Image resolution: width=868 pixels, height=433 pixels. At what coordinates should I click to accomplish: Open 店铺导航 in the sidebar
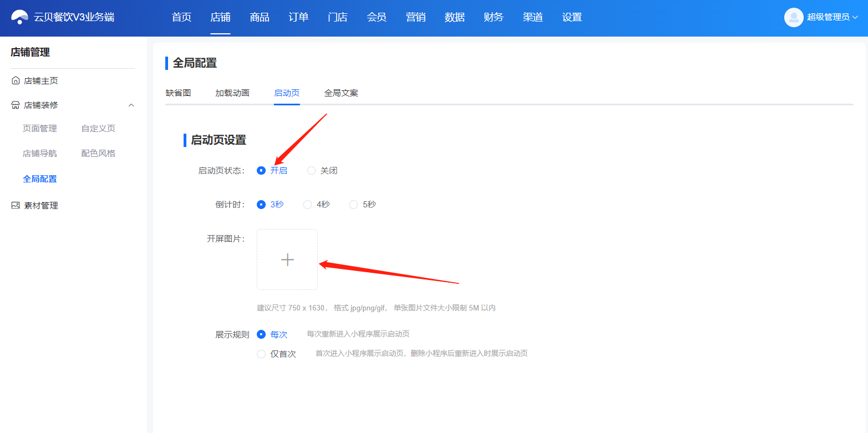pyautogui.click(x=40, y=154)
